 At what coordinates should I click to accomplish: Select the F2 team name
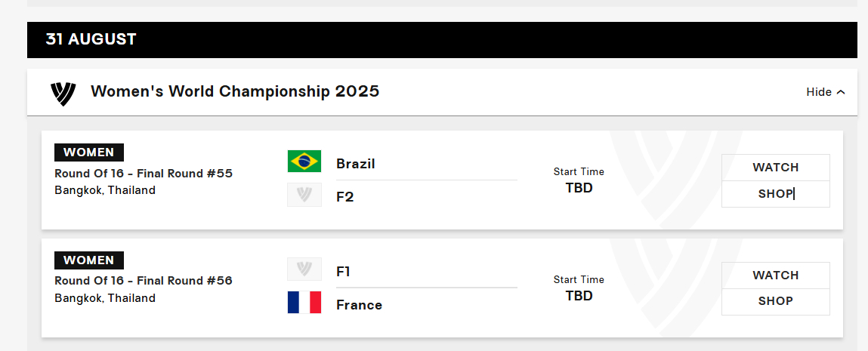click(345, 197)
